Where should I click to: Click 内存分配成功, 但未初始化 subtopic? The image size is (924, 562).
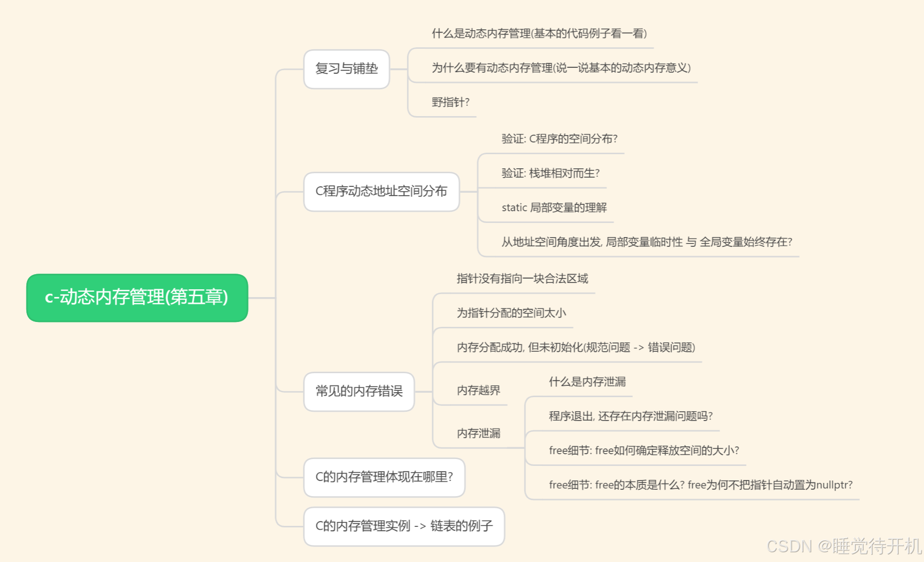[x=576, y=347]
